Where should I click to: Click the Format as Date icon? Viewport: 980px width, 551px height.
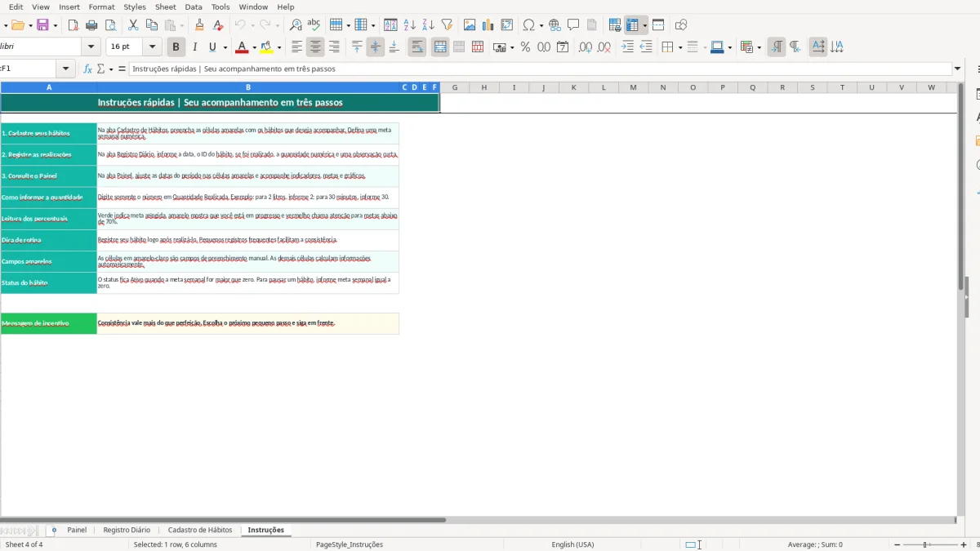(x=563, y=47)
